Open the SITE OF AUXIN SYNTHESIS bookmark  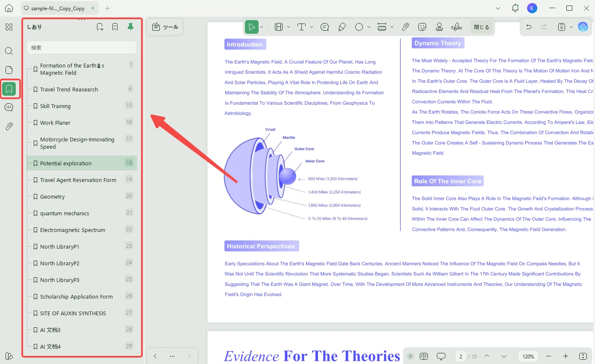coord(82,313)
